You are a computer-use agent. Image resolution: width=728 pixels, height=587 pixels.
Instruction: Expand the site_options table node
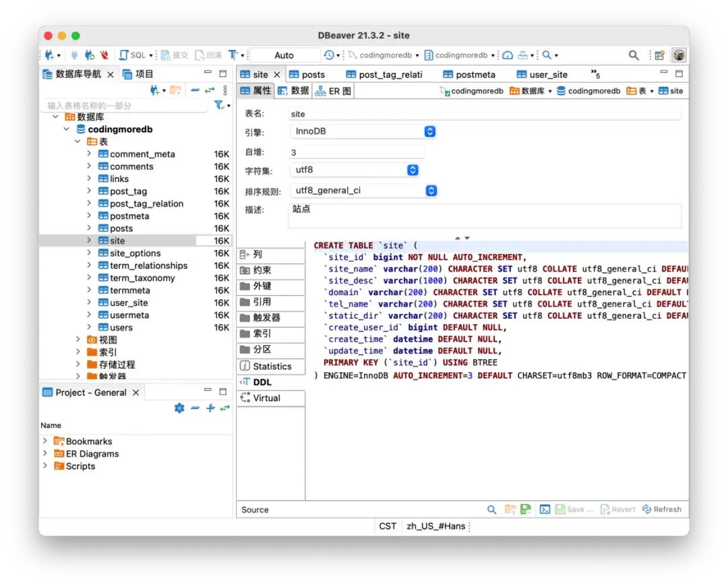click(89, 253)
